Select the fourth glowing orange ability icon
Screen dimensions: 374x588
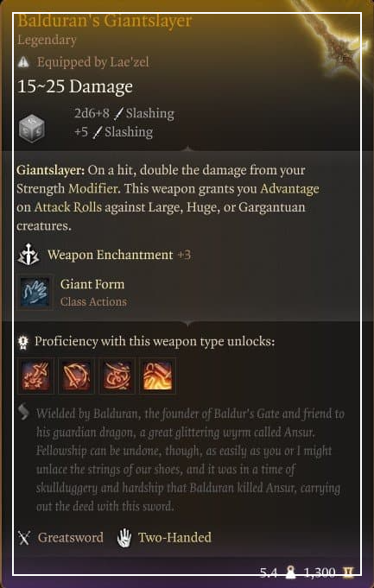157,376
